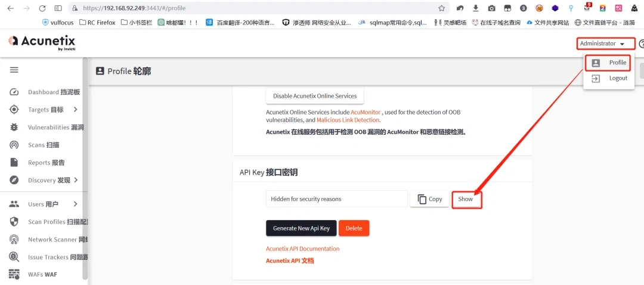Viewport: 644px width, 285px height.
Task: Click the help question mark icon
Action: 642,44
